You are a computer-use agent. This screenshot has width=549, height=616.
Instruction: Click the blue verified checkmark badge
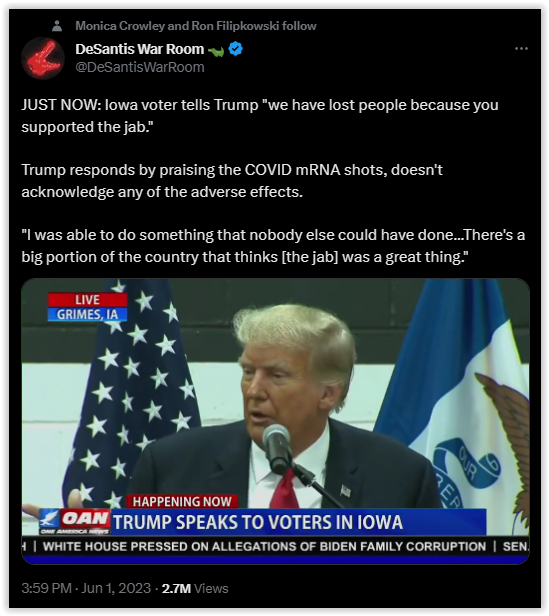pos(235,49)
